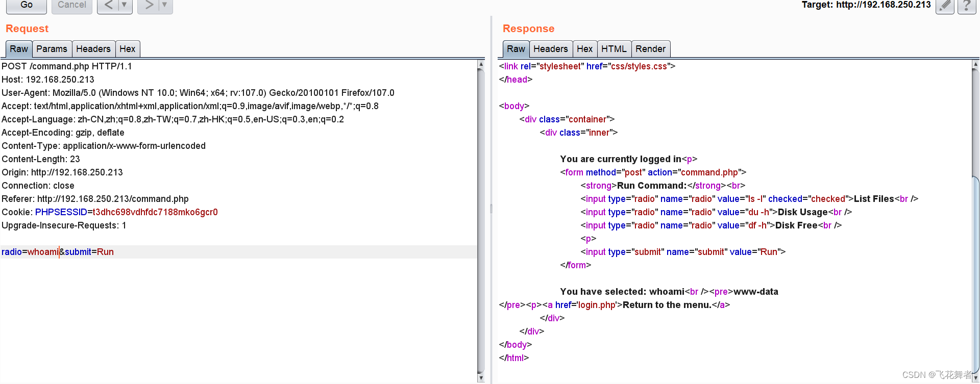Switch to the Request Hex tab
The height and width of the screenshot is (384, 980).
pyautogui.click(x=128, y=49)
